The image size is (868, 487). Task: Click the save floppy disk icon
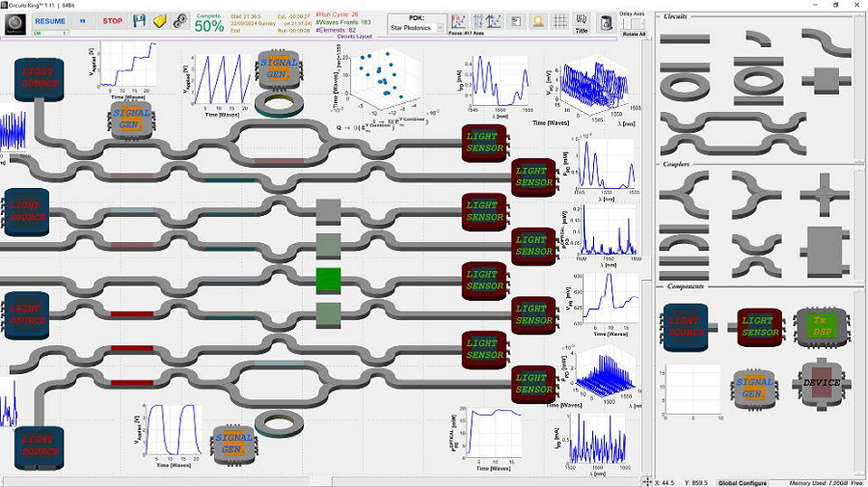pyautogui.click(x=139, y=20)
